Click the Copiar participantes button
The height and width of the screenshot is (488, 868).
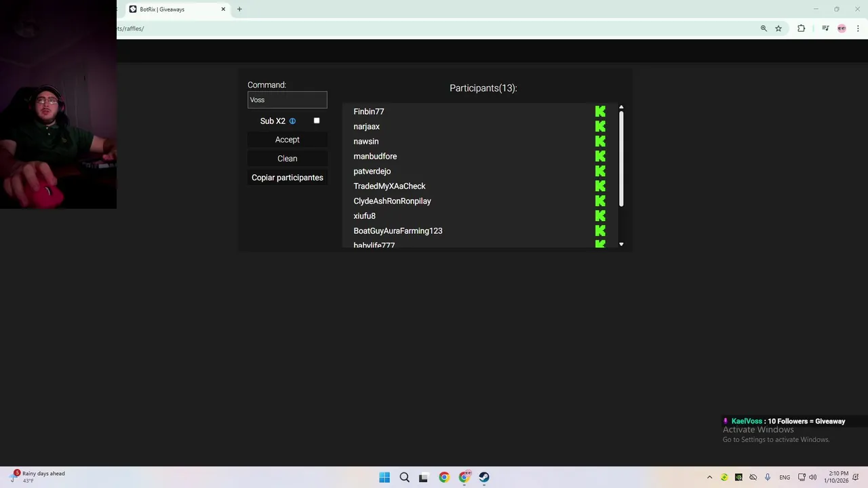click(288, 178)
